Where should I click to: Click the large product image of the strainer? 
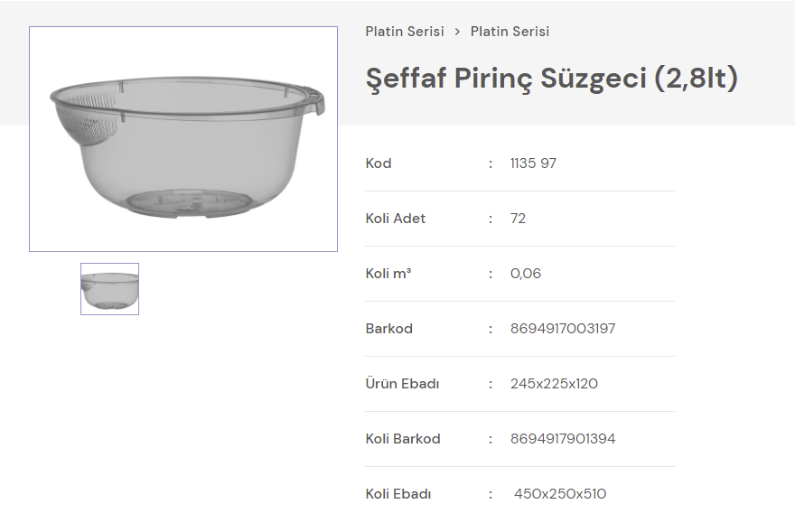coord(183,139)
